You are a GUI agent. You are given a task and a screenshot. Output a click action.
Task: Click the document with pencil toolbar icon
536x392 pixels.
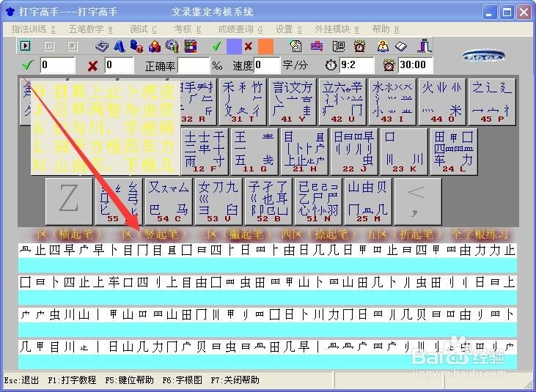pos(295,46)
